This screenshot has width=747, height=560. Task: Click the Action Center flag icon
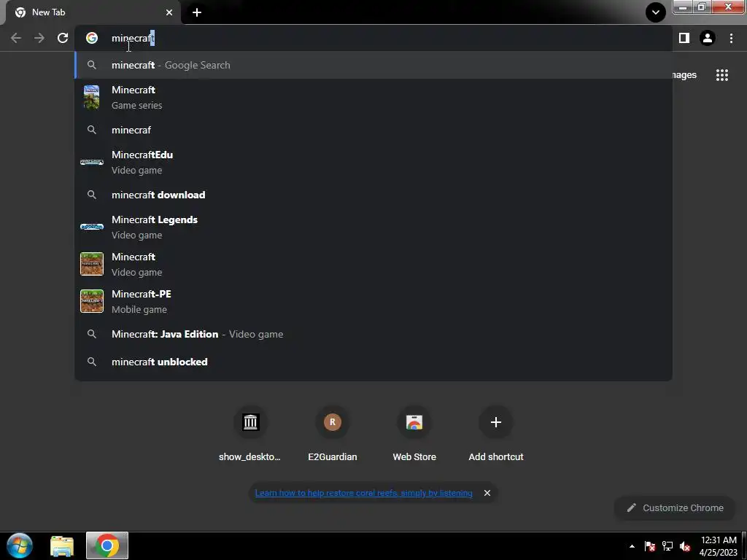(x=650, y=546)
